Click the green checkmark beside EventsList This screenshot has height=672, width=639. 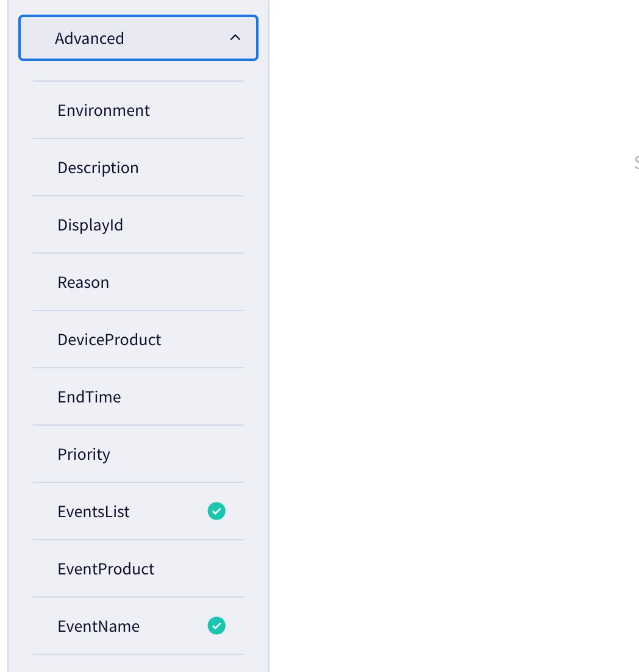point(216,511)
